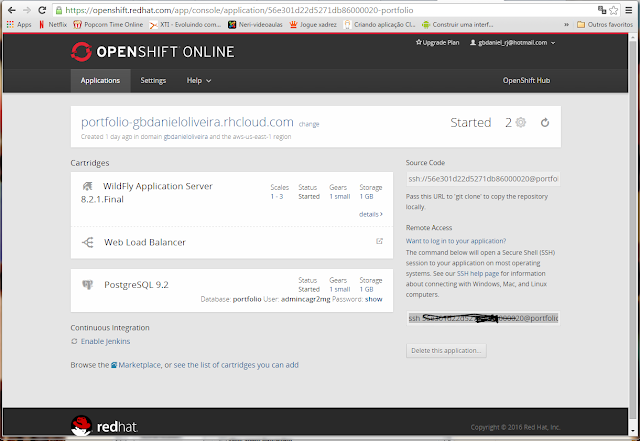Click the admincagr2mg database user text

[305, 299]
